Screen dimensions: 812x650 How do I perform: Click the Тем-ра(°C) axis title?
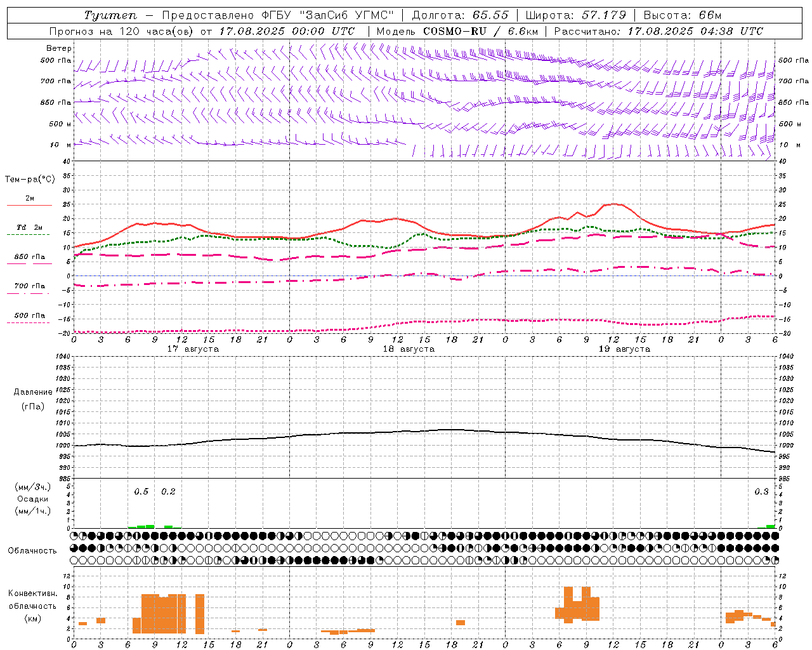point(30,180)
